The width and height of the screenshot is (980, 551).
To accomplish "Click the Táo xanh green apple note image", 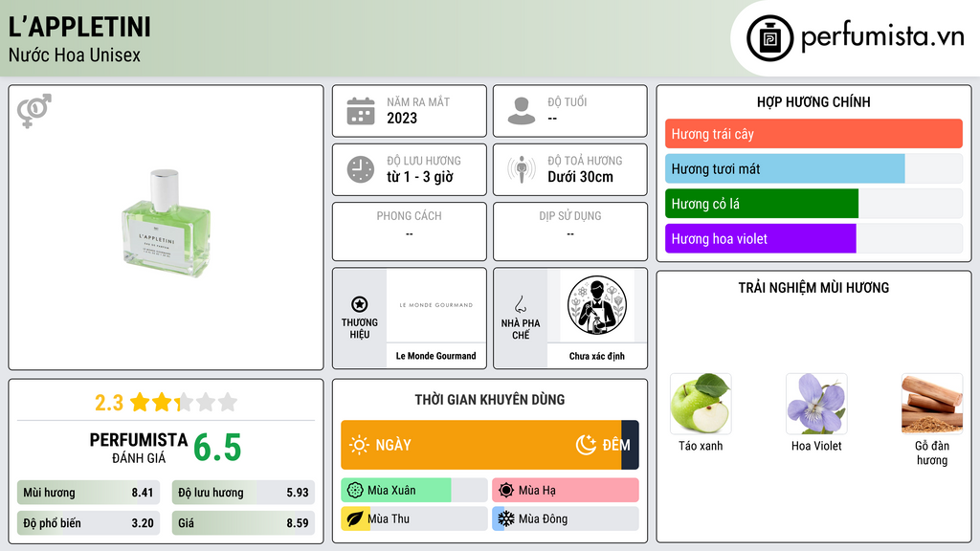I will (701, 404).
